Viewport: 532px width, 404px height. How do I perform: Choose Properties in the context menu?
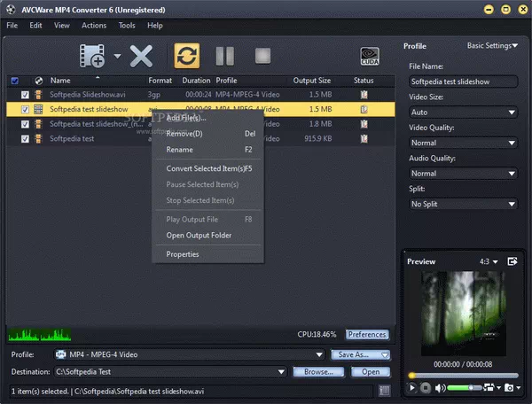click(207, 254)
